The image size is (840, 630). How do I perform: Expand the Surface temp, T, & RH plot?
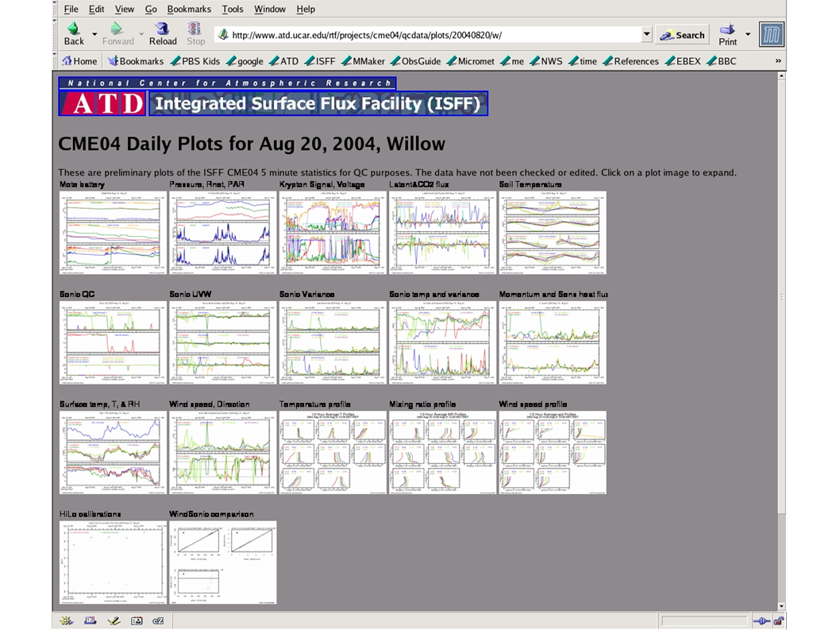[113, 453]
